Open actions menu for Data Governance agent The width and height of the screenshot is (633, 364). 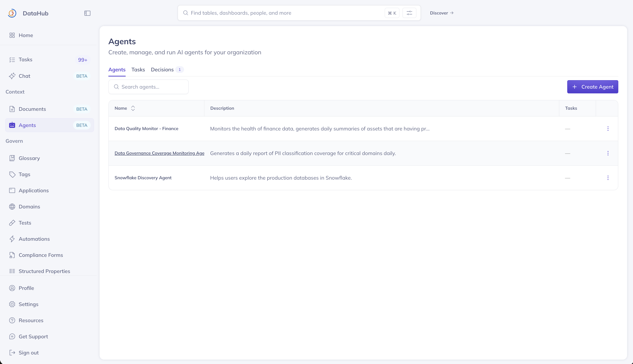[608, 153]
